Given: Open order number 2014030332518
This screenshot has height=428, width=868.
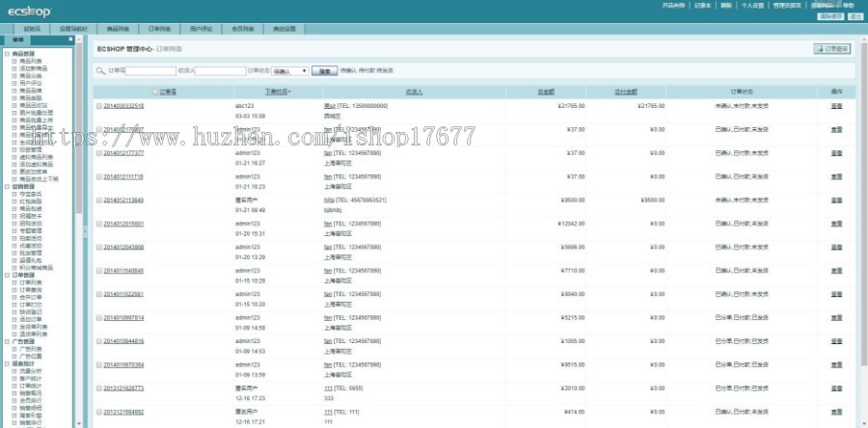Looking at the screenshot, I should point(123,106).
